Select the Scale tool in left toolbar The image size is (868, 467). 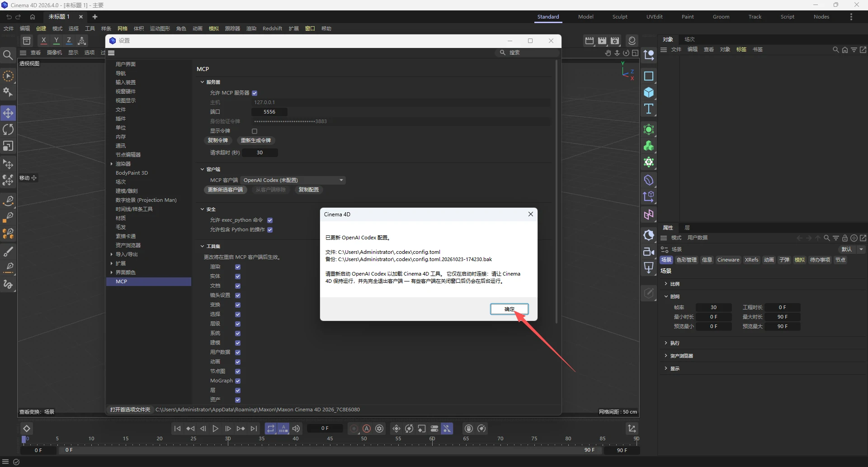point(8,146)
